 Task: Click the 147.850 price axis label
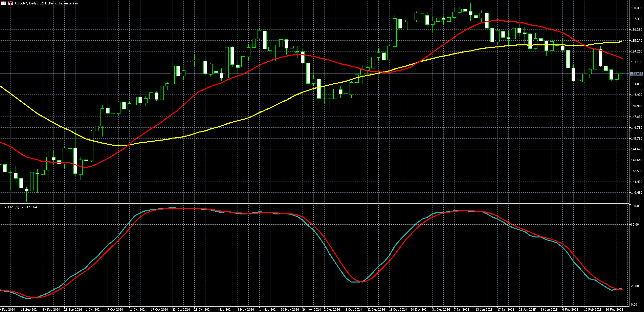point(637,117)
